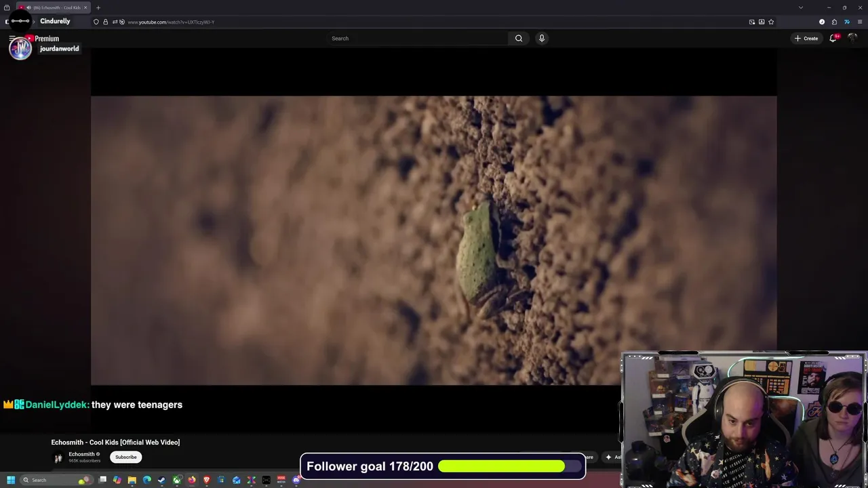The image size is (868, 488).
Task: Open YouTube account avatar menu
Action: click(852, 39)
